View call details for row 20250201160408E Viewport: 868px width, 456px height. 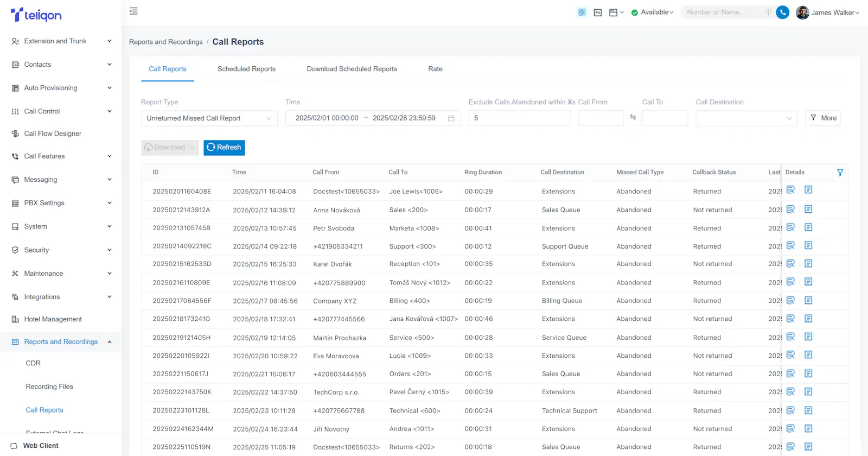point(790,190)
